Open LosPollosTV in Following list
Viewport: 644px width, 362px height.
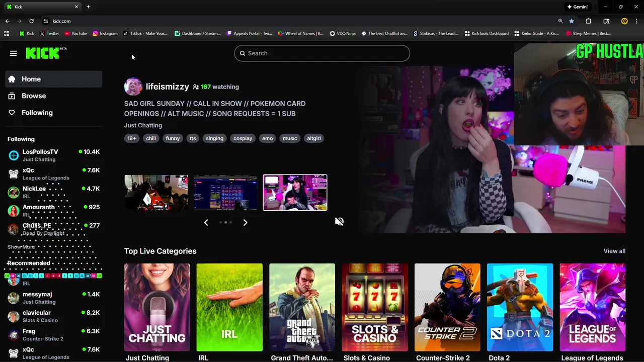point(54,155)
